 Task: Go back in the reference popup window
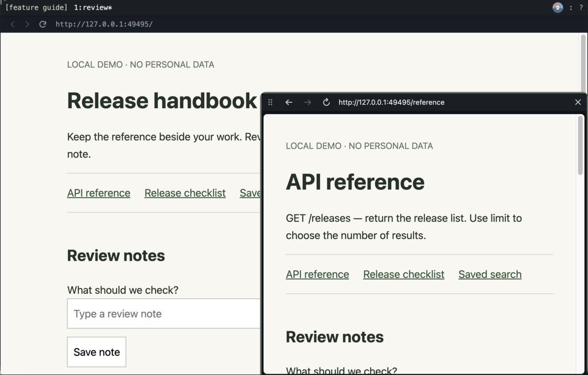coord(289,102)
